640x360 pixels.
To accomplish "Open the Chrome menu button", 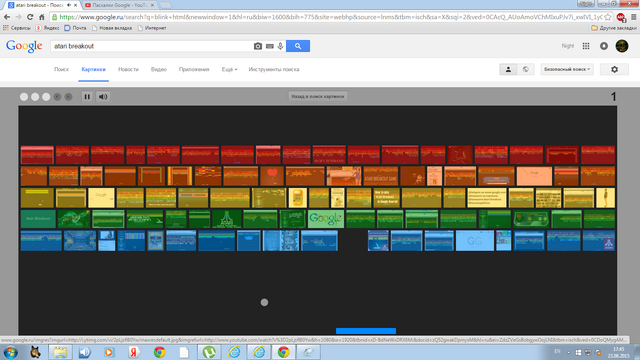I will pos(633,17).
